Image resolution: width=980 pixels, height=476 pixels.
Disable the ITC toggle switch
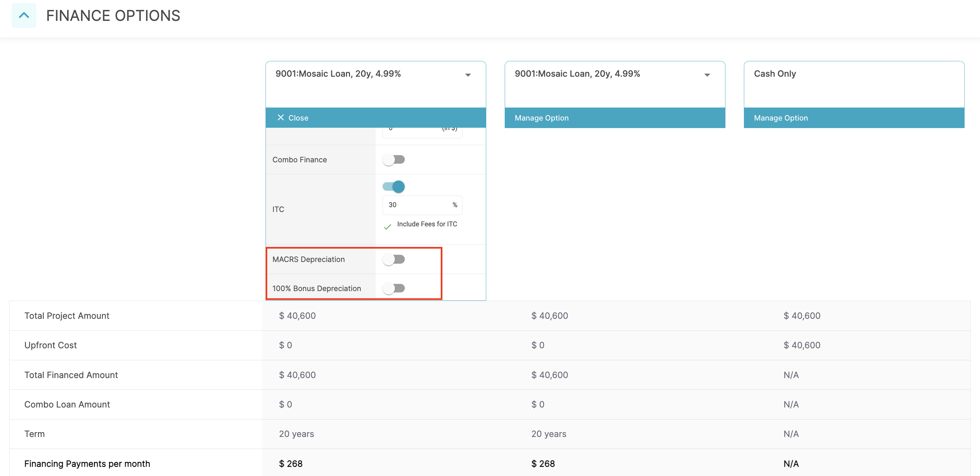[394, 187]
